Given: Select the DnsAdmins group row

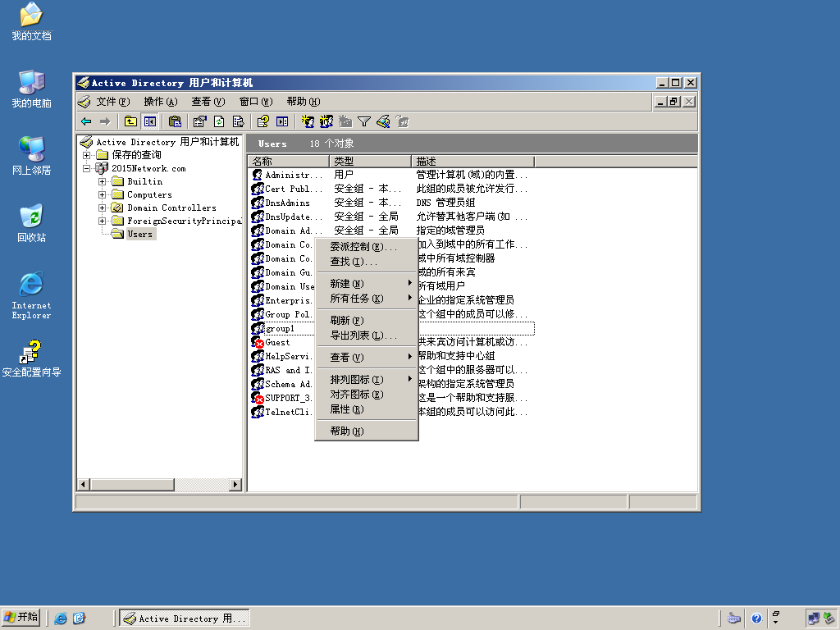Looking at the screenshot, I should [391, 203].
